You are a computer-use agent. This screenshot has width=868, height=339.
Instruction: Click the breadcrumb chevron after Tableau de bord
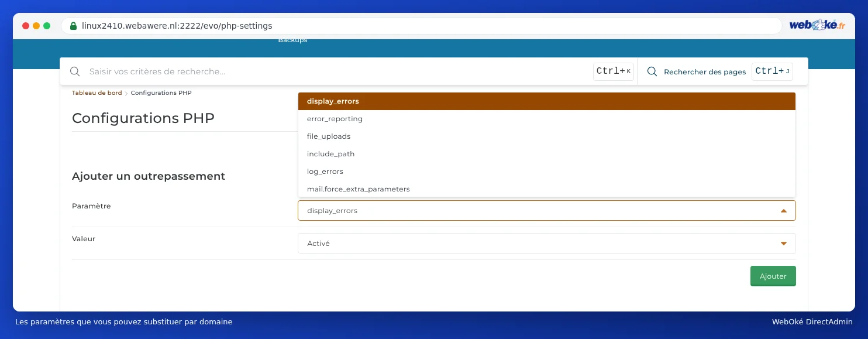[x=126, y=93]
